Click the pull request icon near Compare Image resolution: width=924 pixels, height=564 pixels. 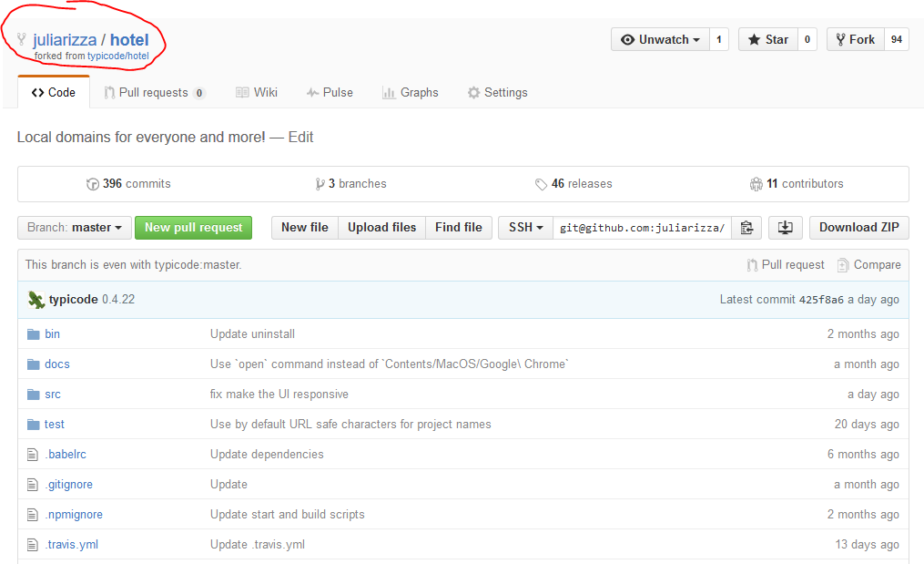[x=752, y=265]
